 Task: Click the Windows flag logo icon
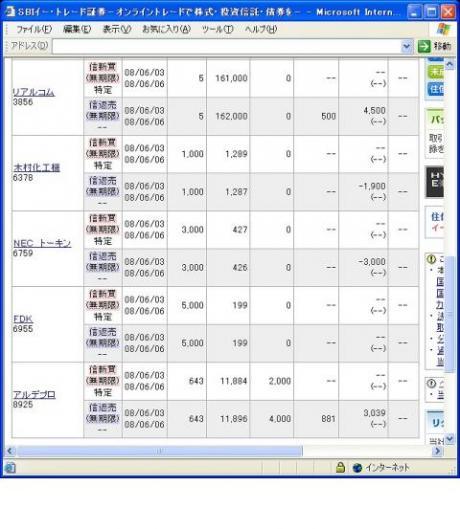coord(443,29)
